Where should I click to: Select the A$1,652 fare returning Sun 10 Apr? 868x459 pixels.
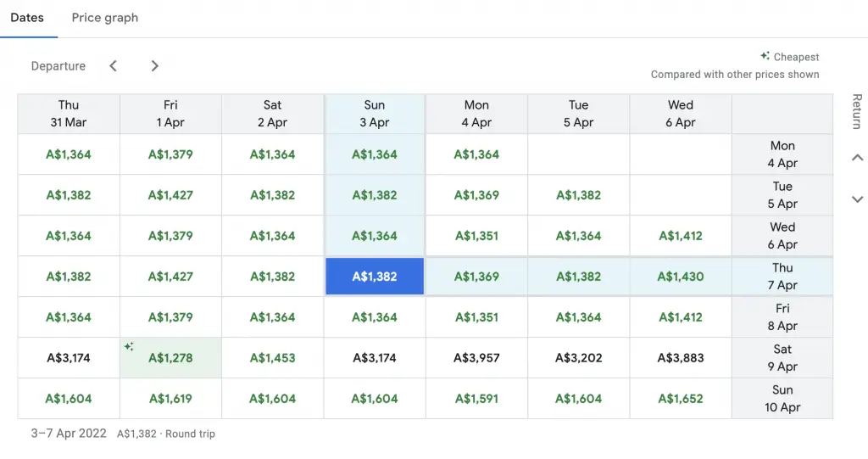(681, 399)
